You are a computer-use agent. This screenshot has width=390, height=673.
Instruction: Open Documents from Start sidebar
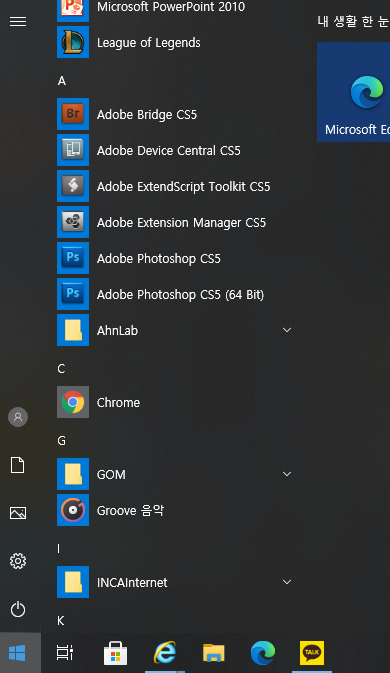pos(18,465)
